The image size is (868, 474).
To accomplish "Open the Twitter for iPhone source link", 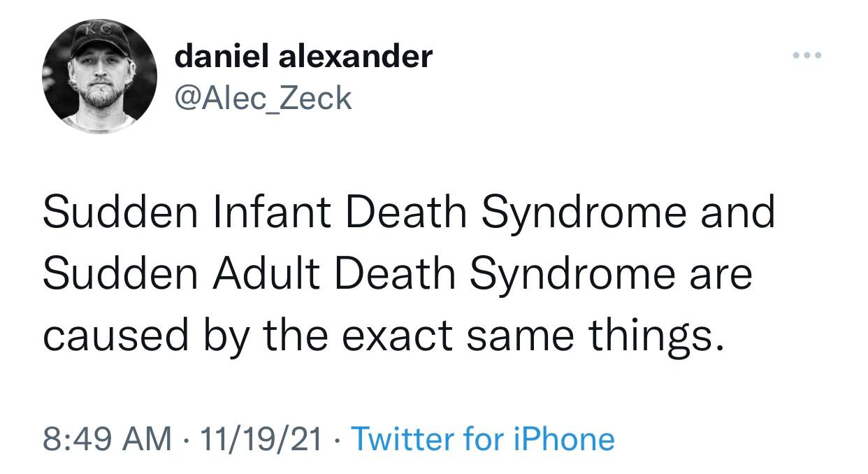I will tap(483, 440).
